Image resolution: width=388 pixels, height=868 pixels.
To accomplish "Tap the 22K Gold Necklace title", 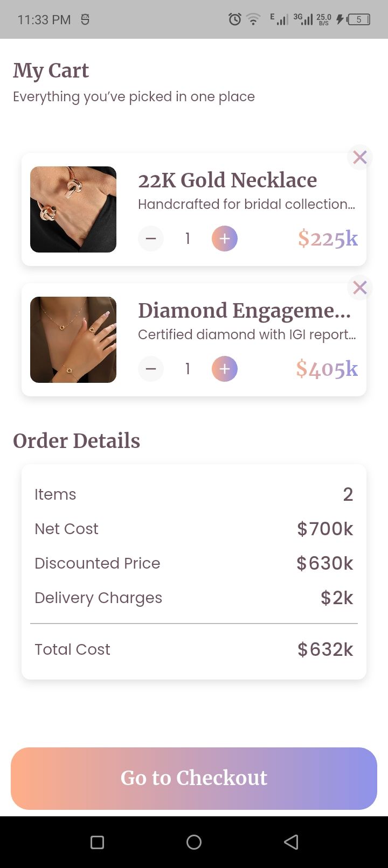I will pos(227,180).
